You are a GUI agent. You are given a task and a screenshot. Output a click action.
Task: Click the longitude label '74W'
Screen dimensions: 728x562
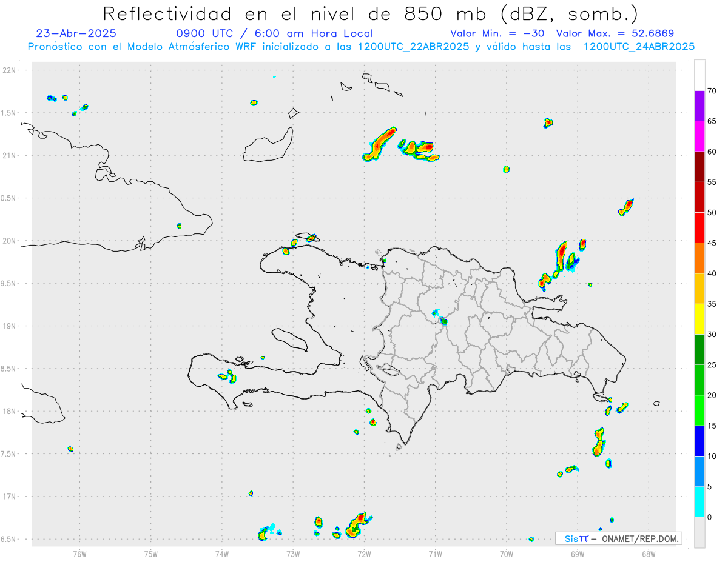222,554
